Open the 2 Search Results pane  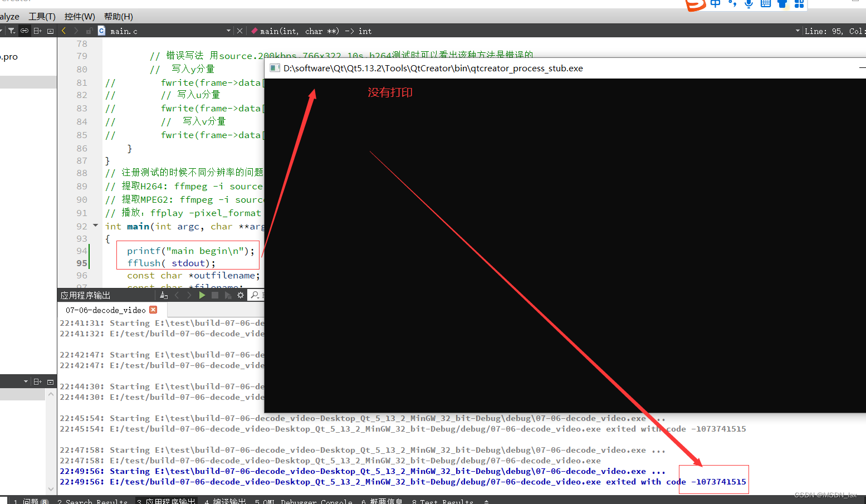point(92,501)
